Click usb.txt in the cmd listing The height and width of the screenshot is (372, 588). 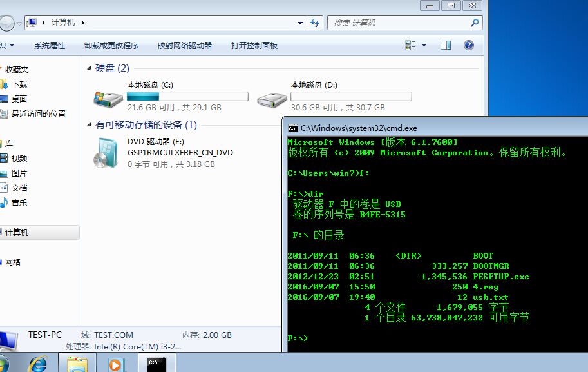[491, 297]
